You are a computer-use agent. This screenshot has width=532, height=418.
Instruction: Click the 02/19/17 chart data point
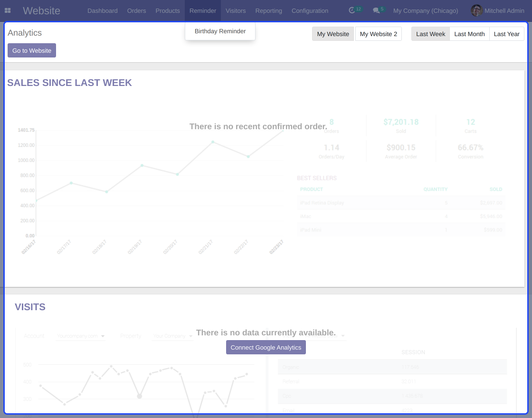[x=142, y=165]
